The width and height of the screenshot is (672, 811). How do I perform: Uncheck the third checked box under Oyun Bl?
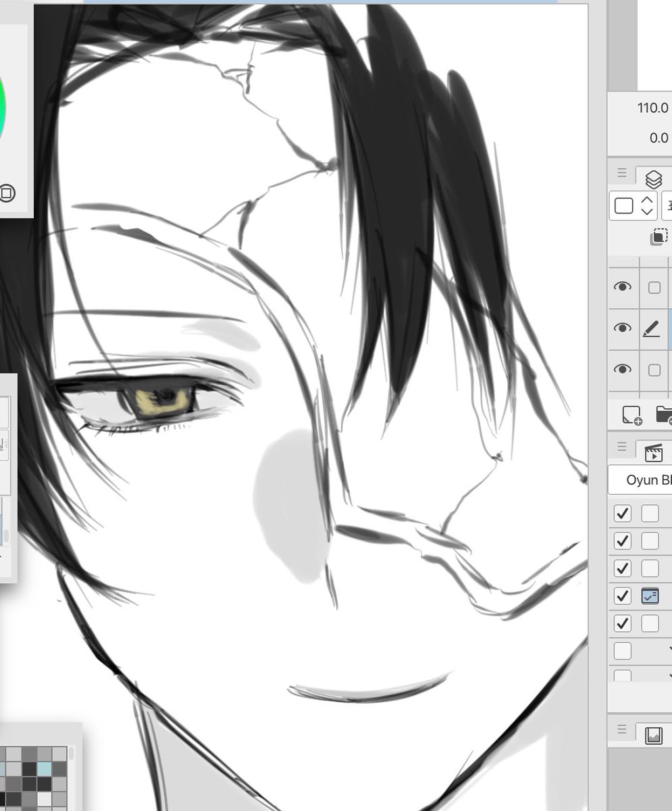pos(622,568)
